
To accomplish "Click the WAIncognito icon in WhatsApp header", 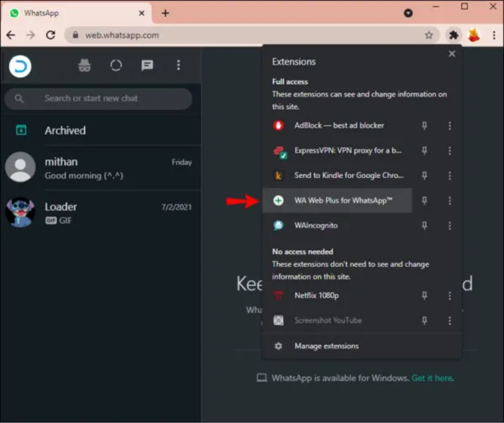I will (x=85, y=65).
